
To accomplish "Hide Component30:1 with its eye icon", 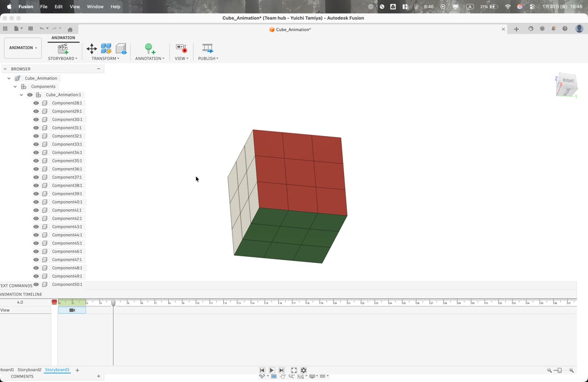I will click(36, 120).
